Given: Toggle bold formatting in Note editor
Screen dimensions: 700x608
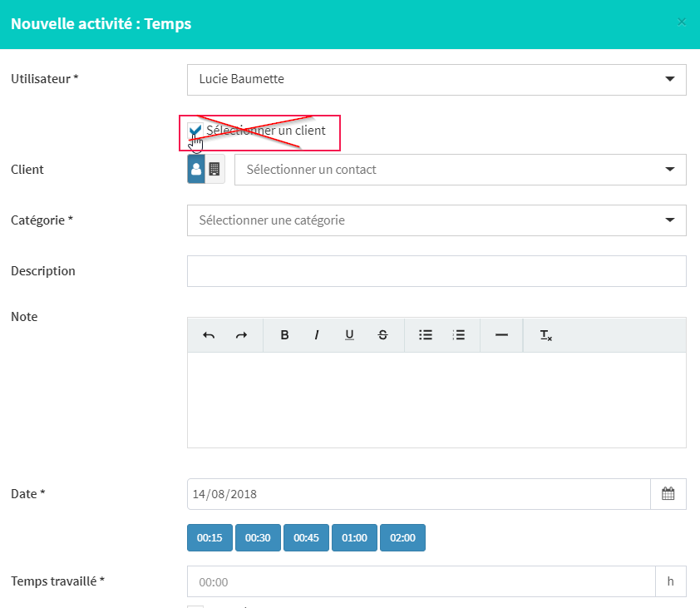Looking at the screenshot, I should click(284, 335).
